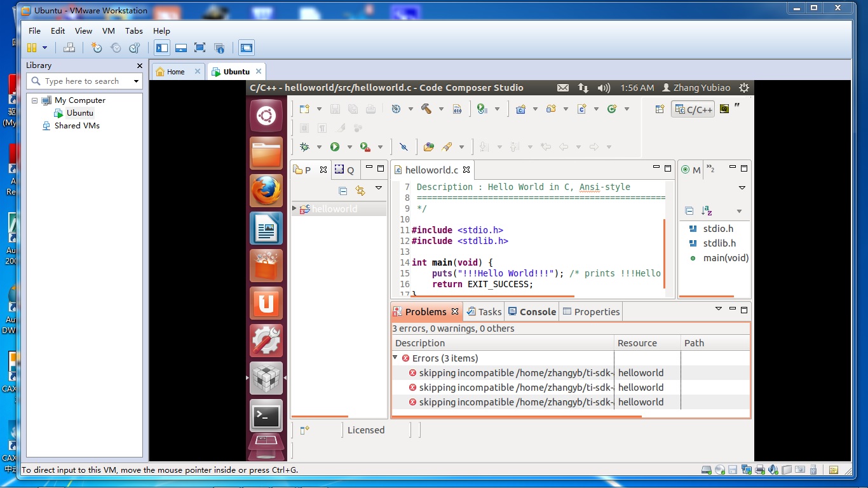The width and height of the screenshot is (868, 488).
Task: Toggle the VMware Library sidebar view button
Action: [162, 48]
